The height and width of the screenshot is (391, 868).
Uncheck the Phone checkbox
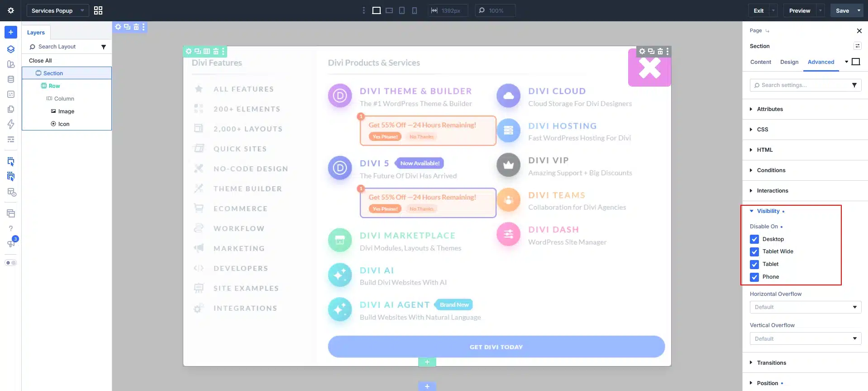coord(754,277)
